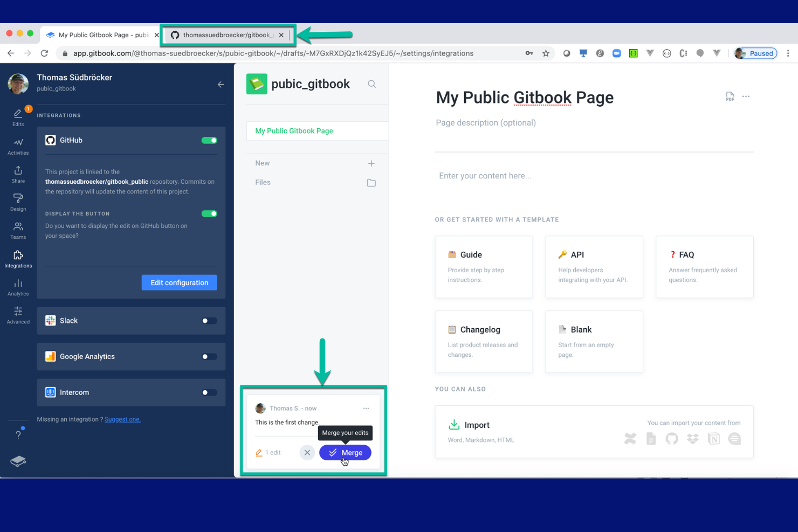Close the thomassuedbroecker/gitbook browser tab
Image resolution: width=798 pixels, height=532 pixels.
pos(281,35)
